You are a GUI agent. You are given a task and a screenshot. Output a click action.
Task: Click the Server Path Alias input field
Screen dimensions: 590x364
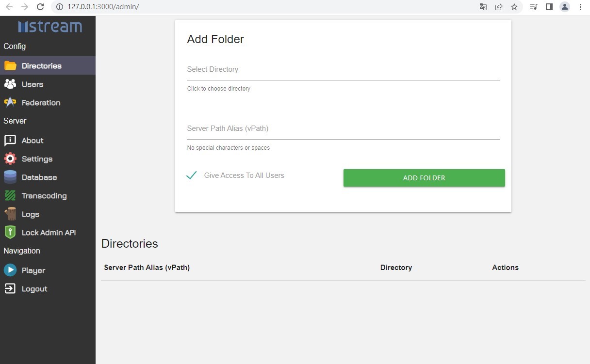click(343, 129)
